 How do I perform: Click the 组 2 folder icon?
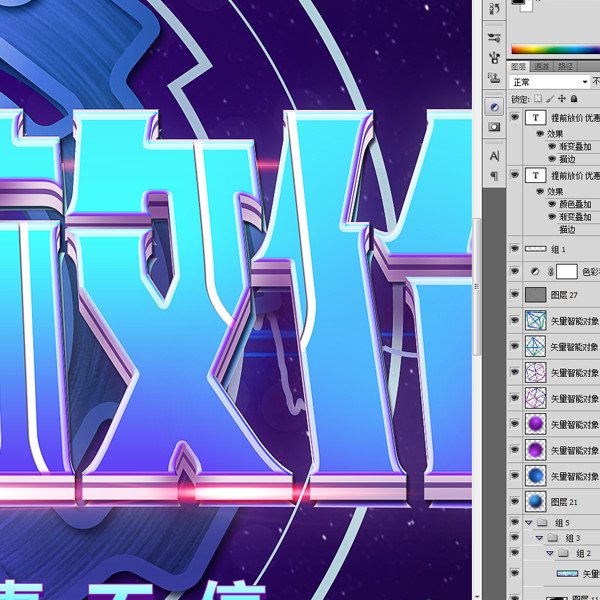tap(563, 553)
